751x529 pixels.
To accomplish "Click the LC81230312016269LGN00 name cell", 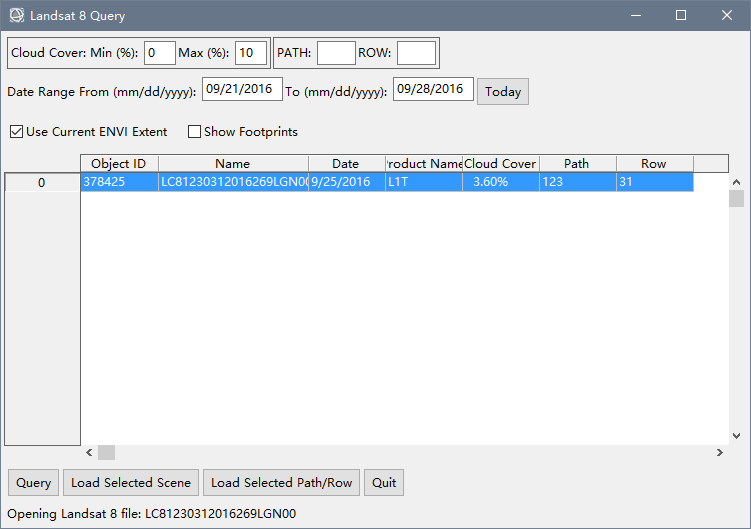I will [233, 182].
